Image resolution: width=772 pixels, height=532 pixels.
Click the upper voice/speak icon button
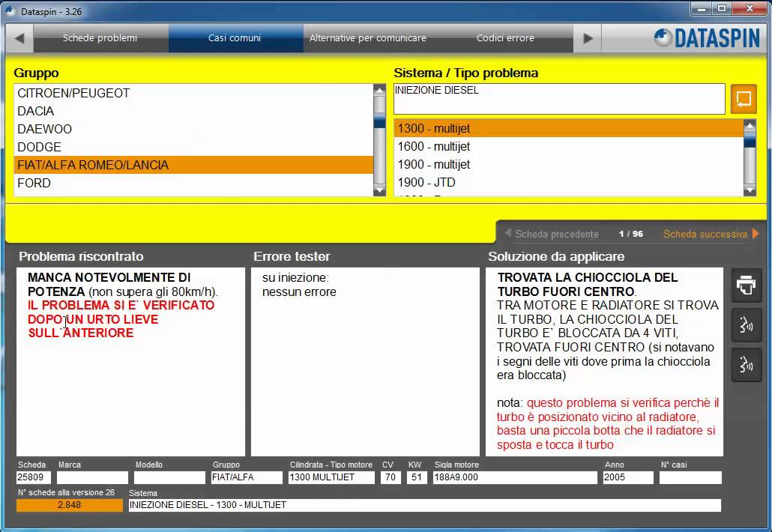click(747, 324)
